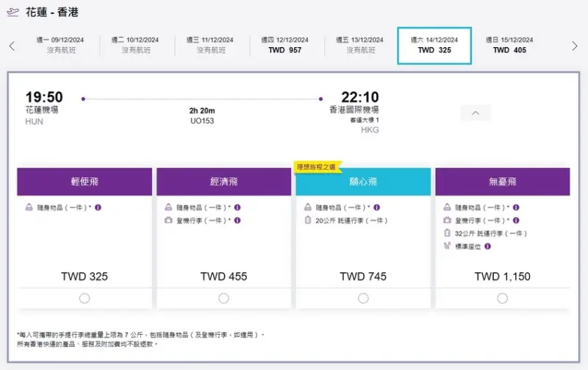The image size is (588, 370).
Task: Collapse the flight details with up chevron
Action: pos(476,113)
